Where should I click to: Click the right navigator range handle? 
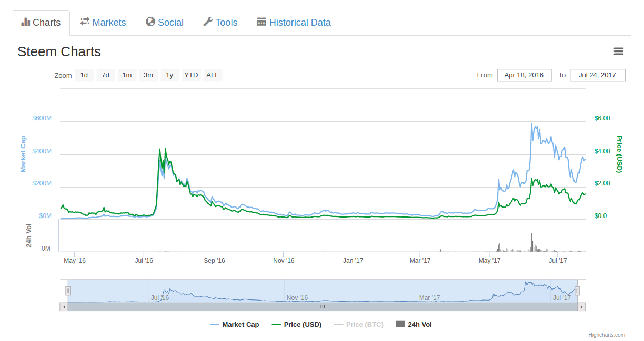[577, 291]
